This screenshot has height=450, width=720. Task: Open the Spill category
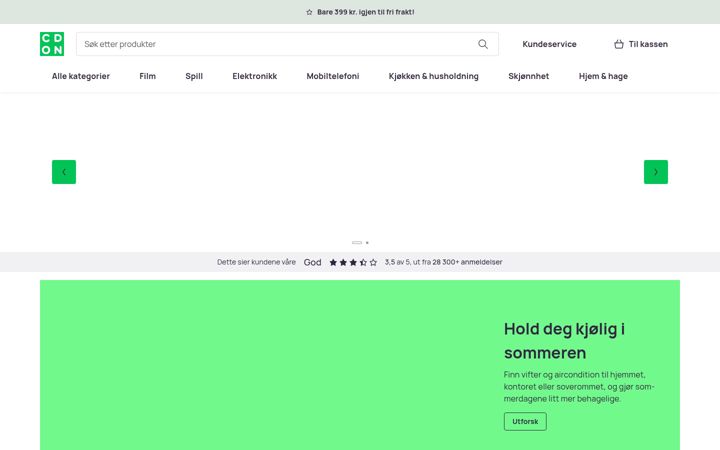194,76
